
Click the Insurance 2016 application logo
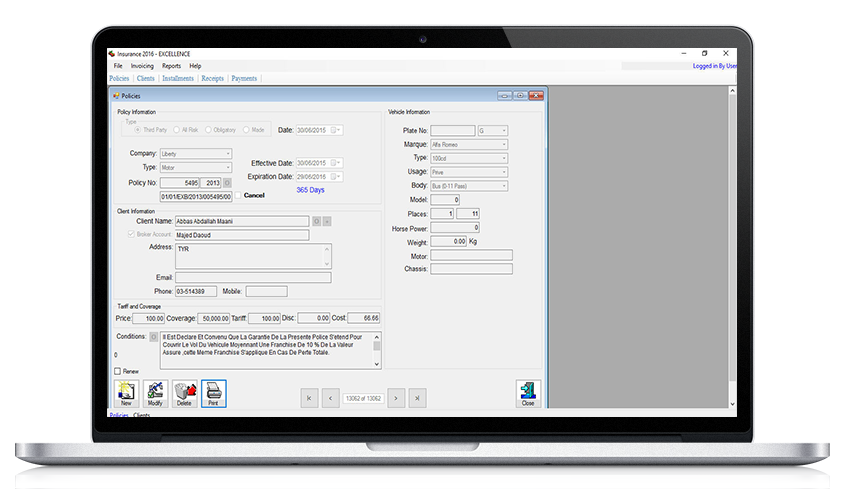tap(112, 54)
